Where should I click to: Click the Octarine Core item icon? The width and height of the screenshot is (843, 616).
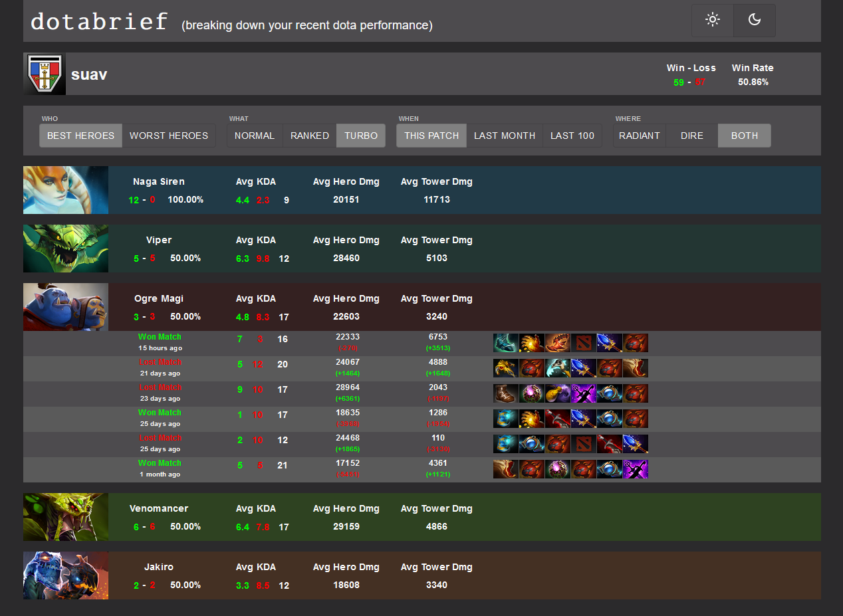(558, 468)
